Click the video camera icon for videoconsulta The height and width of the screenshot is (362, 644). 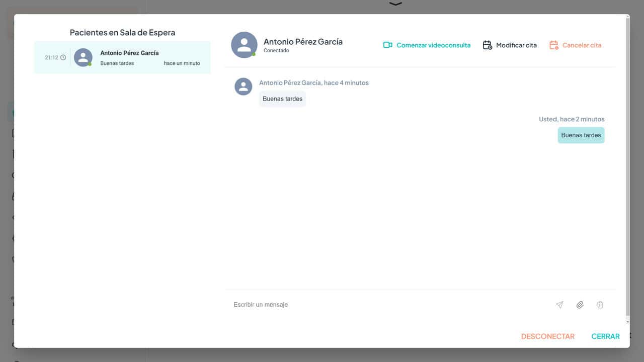tap(387, 45)
